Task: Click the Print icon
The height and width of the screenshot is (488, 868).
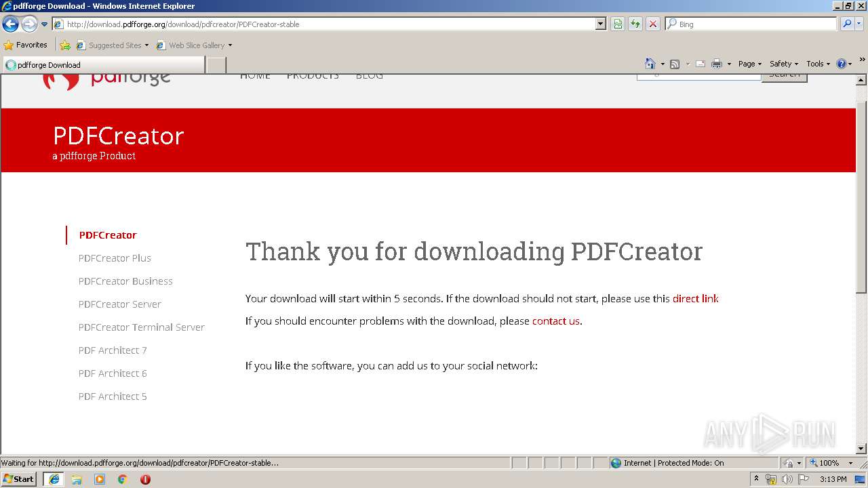Action: coord(717,64)
